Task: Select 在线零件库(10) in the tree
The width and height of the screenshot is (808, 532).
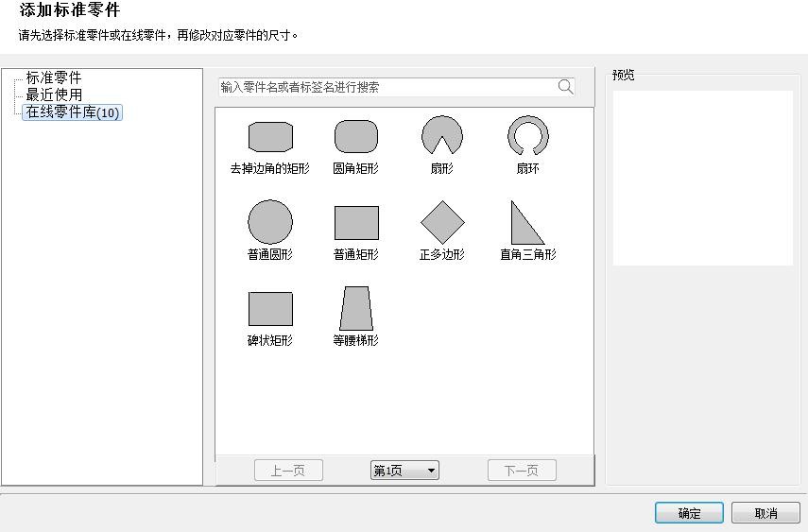Action: [73, 112]
